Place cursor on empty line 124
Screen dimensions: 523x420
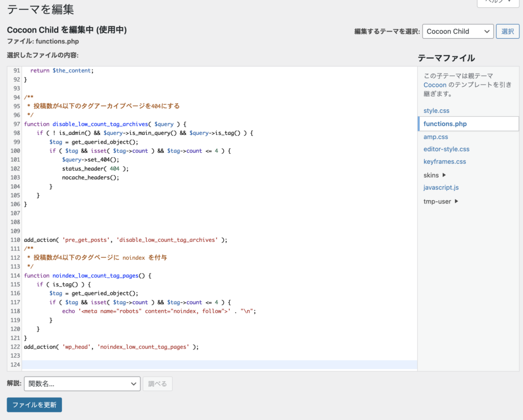coord(204,364)
